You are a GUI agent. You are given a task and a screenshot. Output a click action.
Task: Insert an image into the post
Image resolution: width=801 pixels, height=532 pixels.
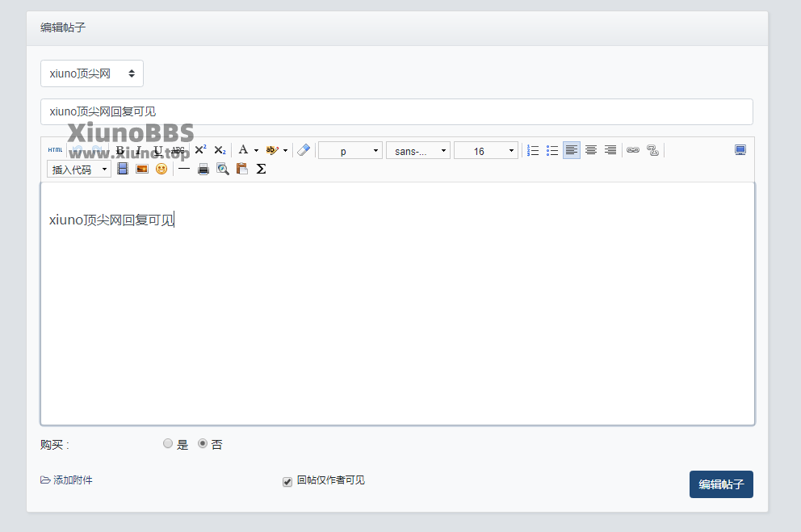(x=142, y=169)
